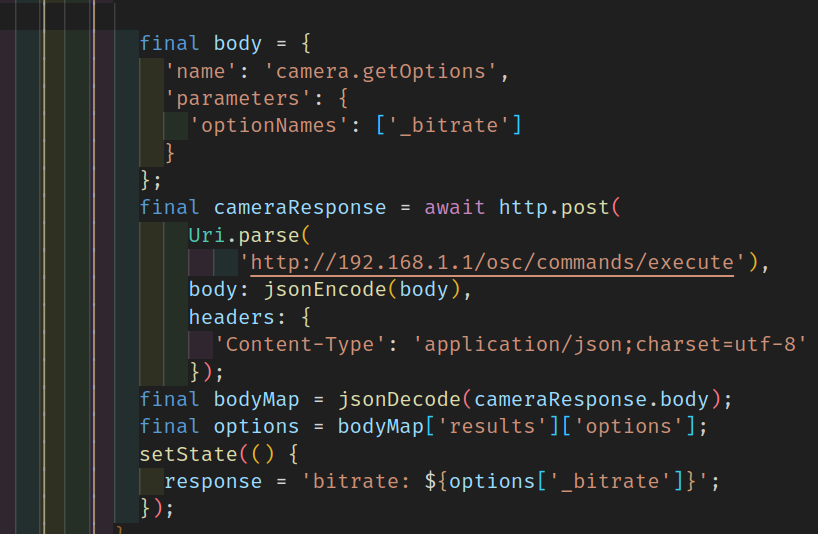Open the underlined http://192.168.1.1 URL
The image size is (818, 534).
[492, 262]
